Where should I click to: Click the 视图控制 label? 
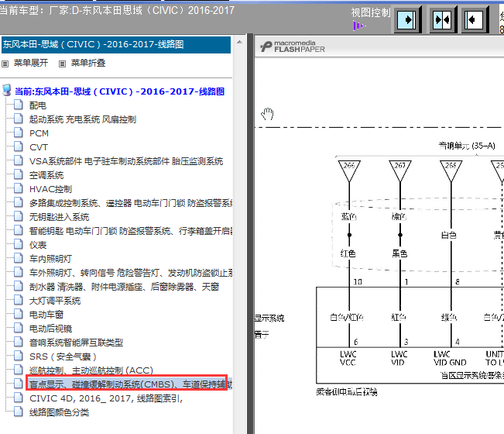pyautogui.click(x=371, y=13)
